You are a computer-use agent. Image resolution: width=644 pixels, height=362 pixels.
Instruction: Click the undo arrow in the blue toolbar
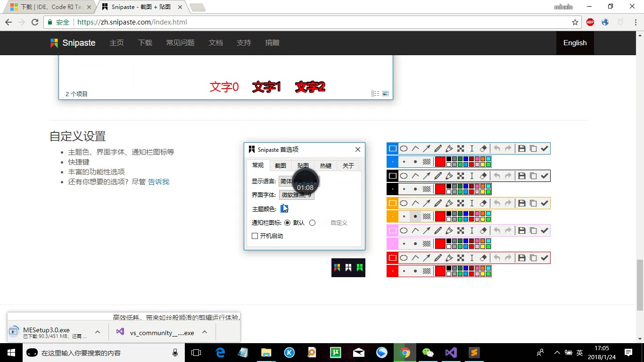[497, 148]
